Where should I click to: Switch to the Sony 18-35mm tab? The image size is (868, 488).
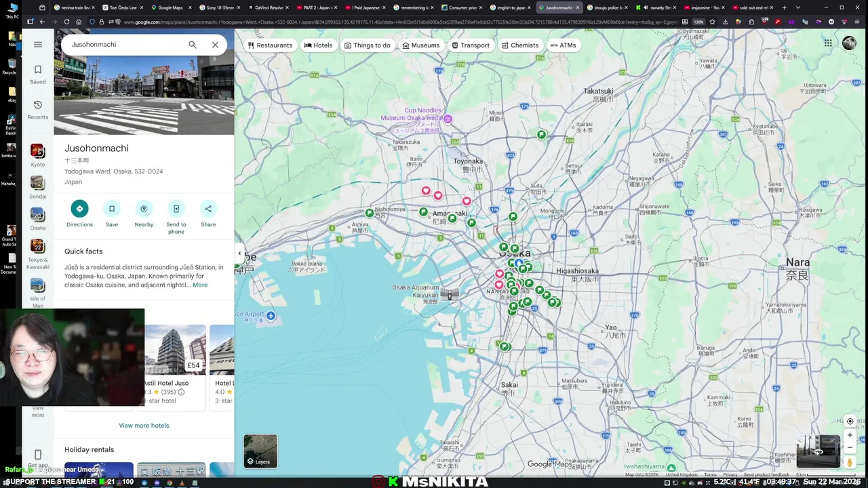coord(220,7)
